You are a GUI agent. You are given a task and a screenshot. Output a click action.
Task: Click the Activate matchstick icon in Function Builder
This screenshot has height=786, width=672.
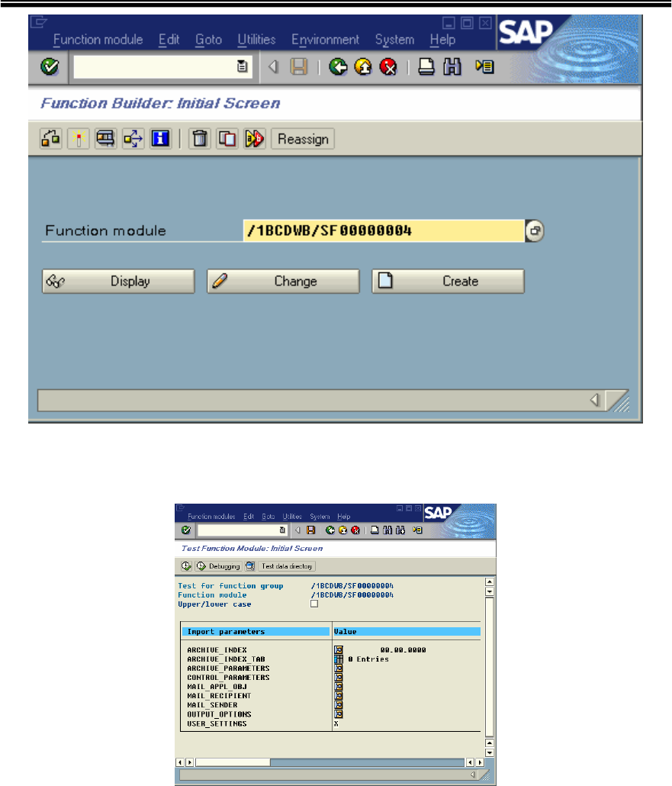(x=78, y=139)
